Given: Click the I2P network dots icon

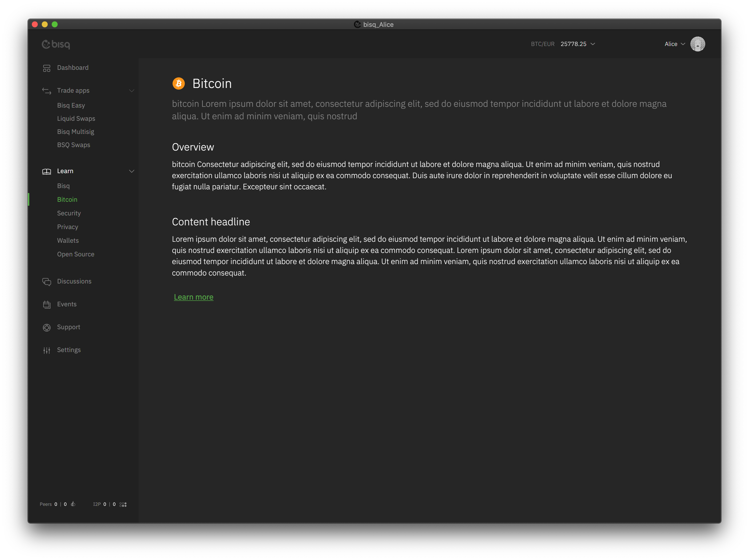Looking at the screenshot, I should 123,504.
